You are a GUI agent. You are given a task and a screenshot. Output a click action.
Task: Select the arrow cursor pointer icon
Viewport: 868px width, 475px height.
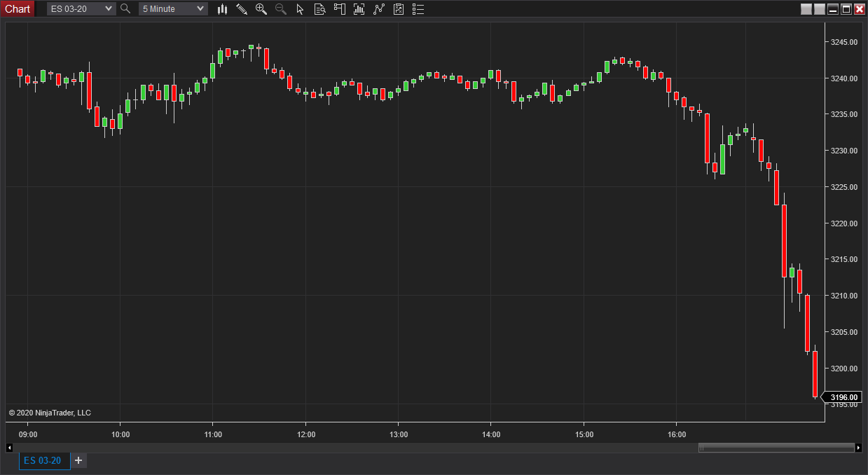[301, 9]
